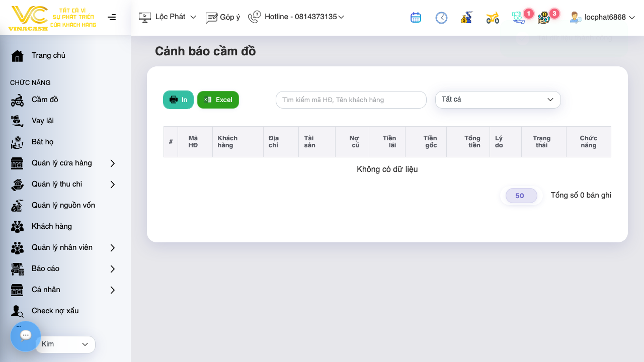Image resolution: width=644 pixels, height=362 pixels.
Task: Export the table with Excel button
Action: (x=218, y=100)
